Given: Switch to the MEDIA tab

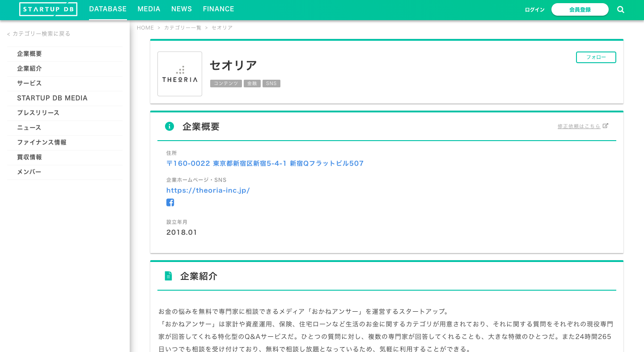Looking at the screenshot, I should [149, 9].
